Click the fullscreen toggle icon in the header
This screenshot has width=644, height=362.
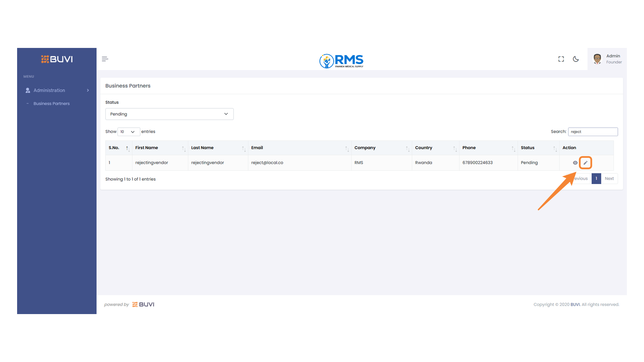[x=561, y=59]
